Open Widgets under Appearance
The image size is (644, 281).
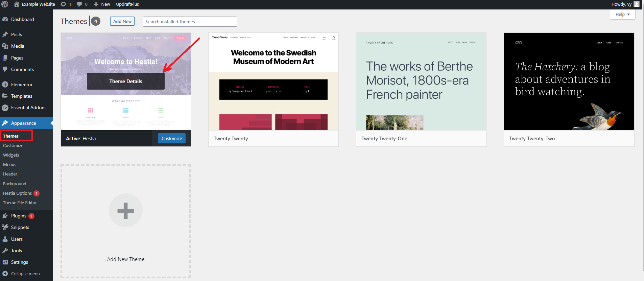pos(11,155)
